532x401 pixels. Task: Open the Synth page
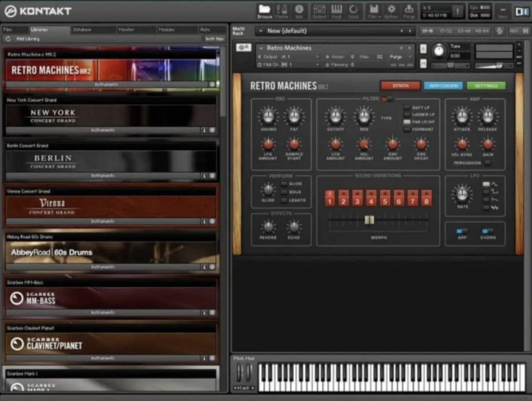(400, 86)
